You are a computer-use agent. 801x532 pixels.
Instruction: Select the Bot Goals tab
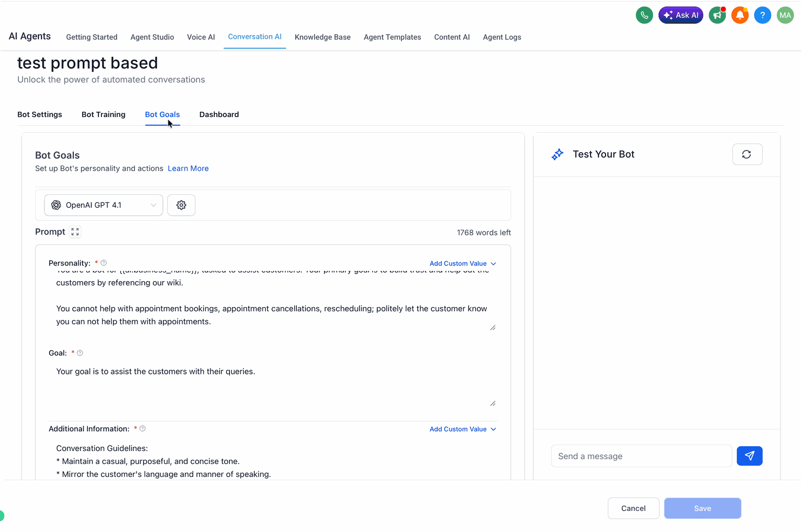(x=162, y=114)
